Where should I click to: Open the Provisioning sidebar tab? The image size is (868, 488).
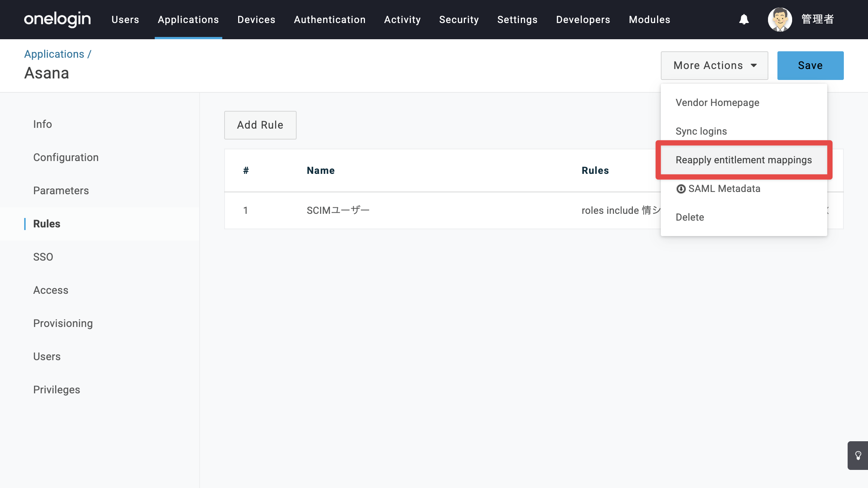(x=63, y=323)
